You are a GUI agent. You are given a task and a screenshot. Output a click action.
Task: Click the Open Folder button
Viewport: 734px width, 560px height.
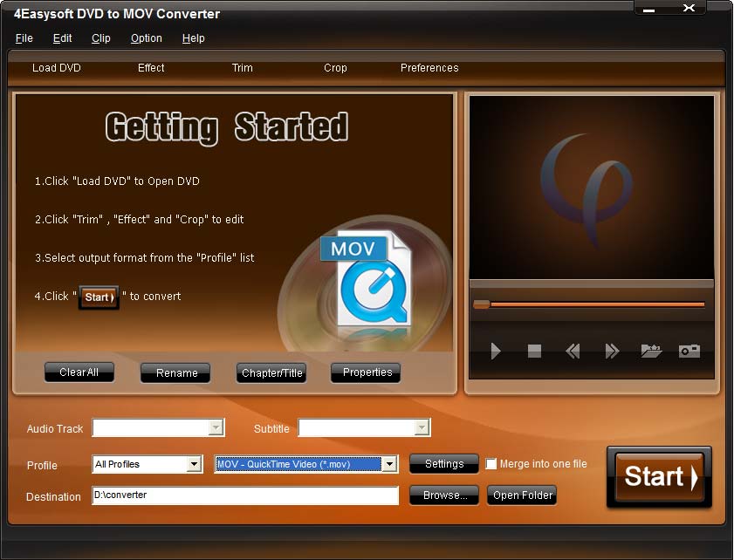point(522,495)
